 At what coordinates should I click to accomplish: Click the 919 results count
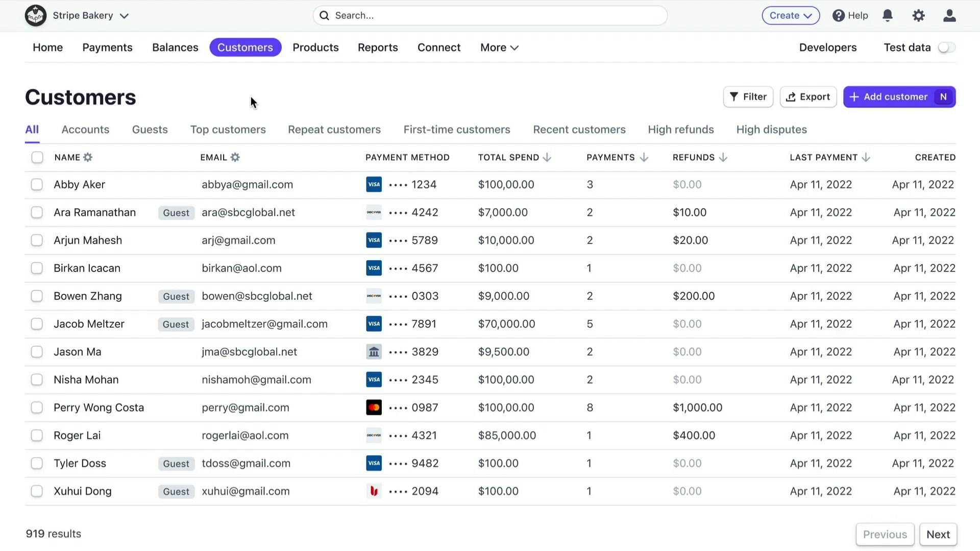(54, 534)
